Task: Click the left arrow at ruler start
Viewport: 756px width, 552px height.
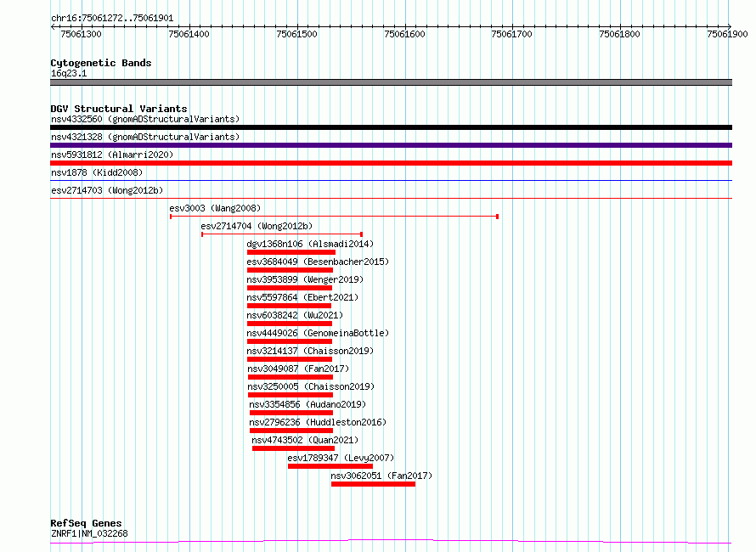Action: [x=53, y=26]
